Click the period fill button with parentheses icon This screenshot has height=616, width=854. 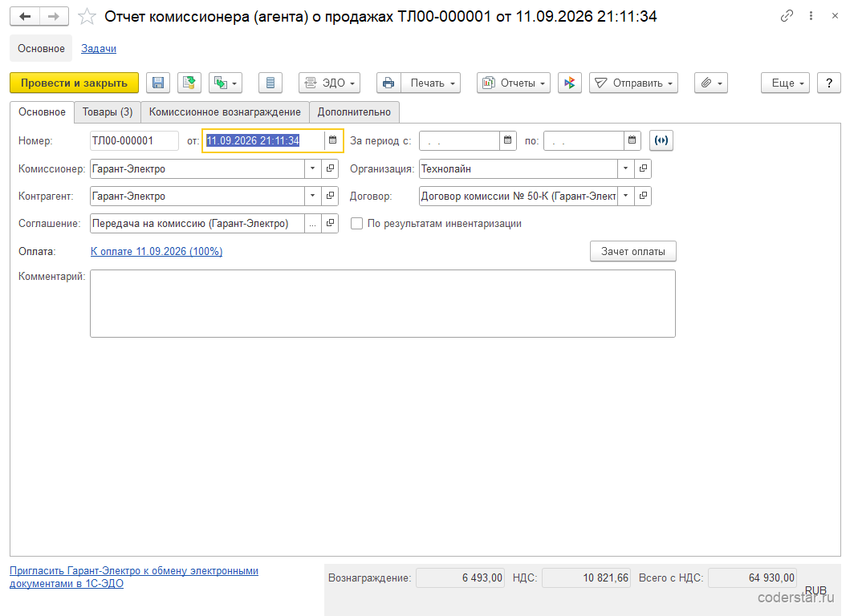click(661, 140)
